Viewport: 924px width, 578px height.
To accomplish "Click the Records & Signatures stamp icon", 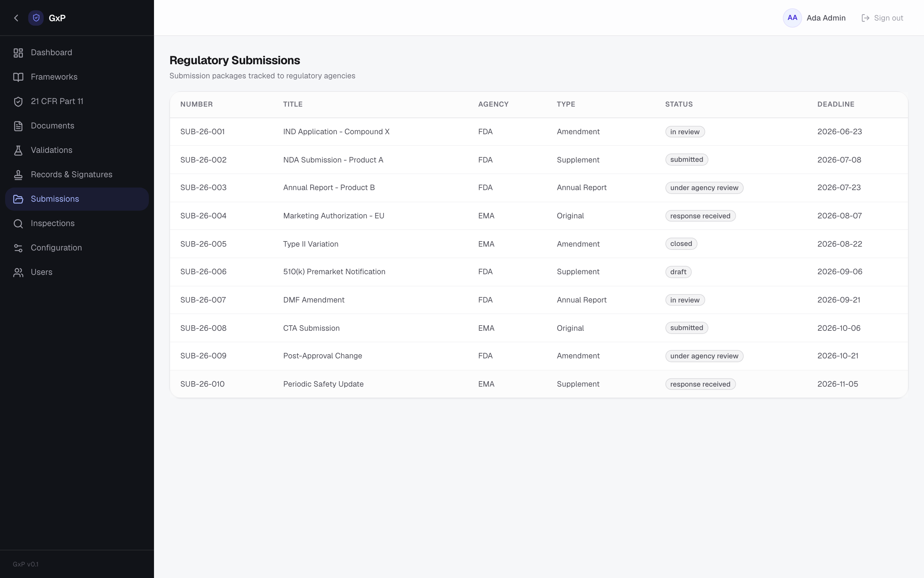I will click(x=18, y=175).
